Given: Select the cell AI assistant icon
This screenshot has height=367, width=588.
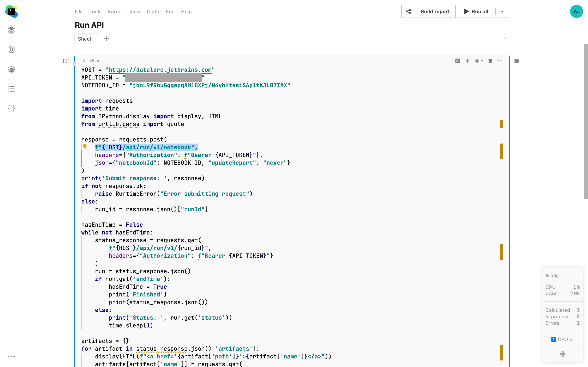Looking at the screenshot, I should (x=458, y=61).
